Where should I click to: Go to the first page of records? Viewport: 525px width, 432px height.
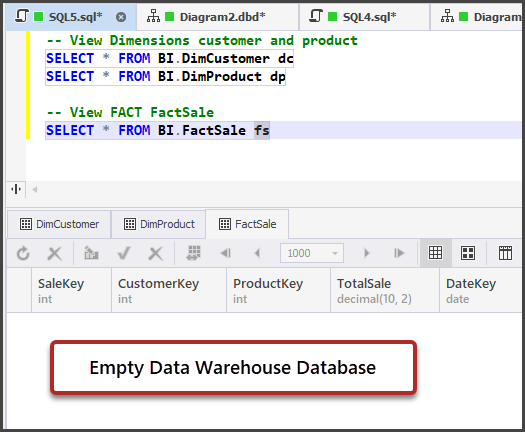[x=226, y=253]
